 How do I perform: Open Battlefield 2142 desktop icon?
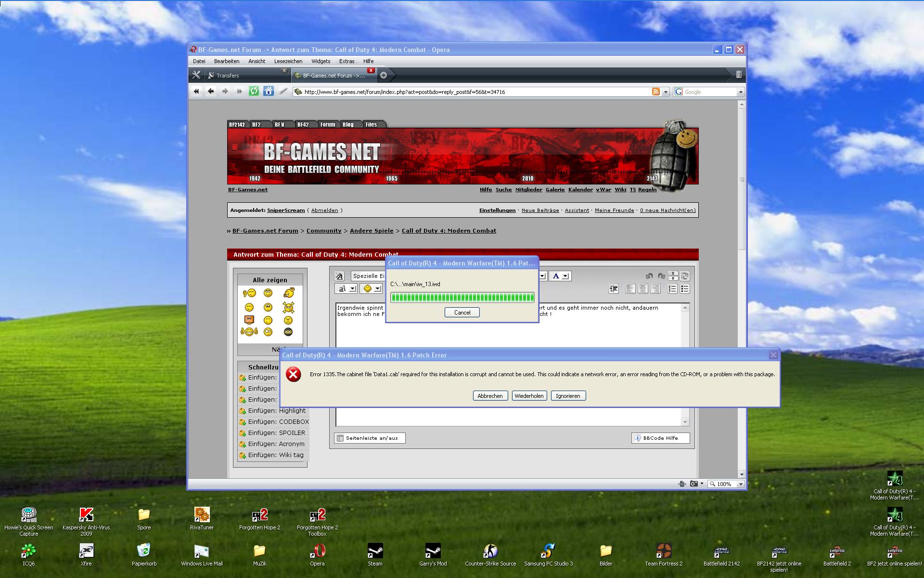[x=721, y=554]
